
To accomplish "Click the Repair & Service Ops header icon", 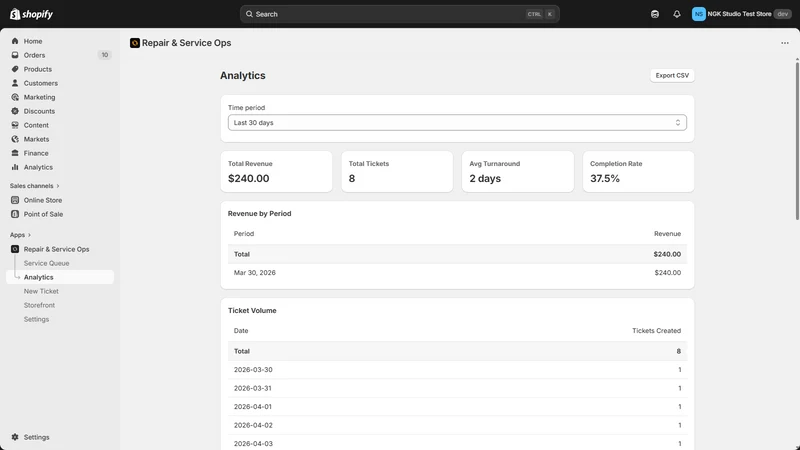I will click(x=135, y=43).
